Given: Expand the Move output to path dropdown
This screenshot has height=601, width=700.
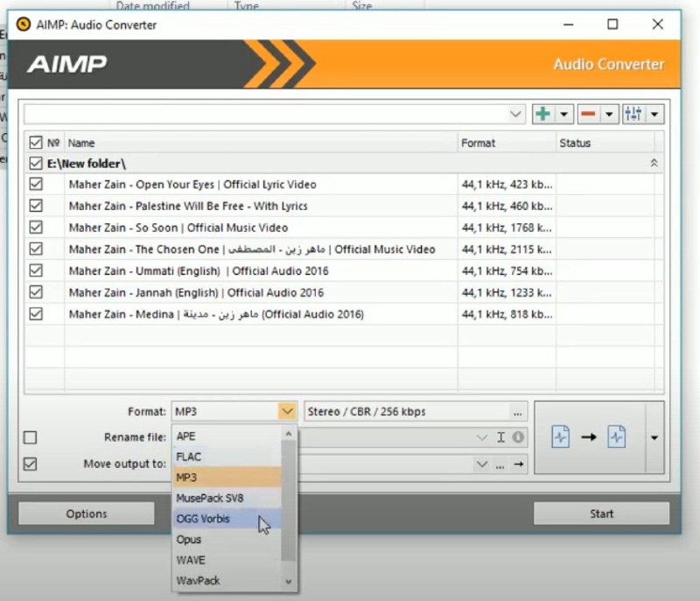Looking at the screenshot, I should [482, 465].
